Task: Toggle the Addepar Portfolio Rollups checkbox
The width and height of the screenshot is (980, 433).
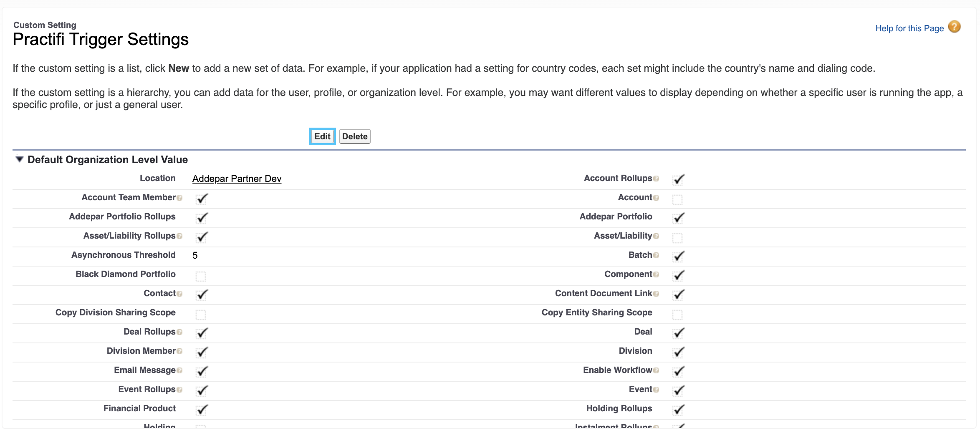Action: pos(202,218)
